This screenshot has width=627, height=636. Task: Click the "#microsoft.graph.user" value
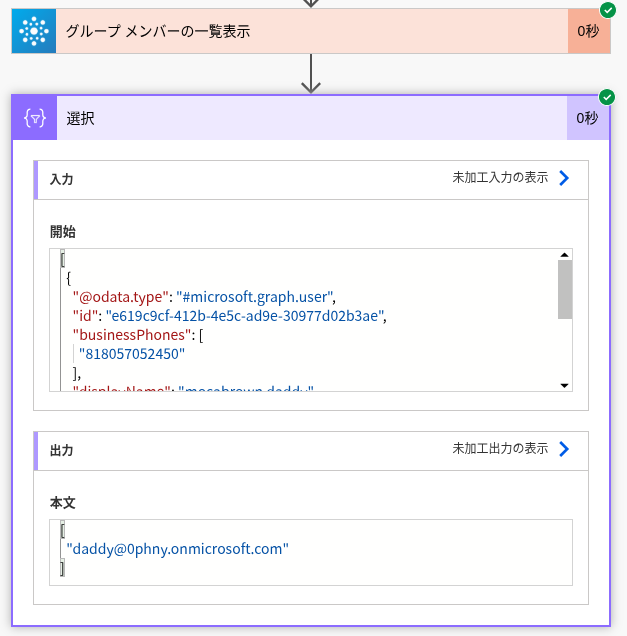click(255, 297)
